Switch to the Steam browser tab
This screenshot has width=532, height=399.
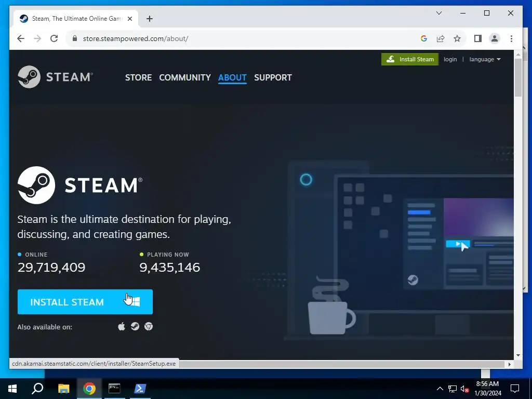(x=76, y=19)
